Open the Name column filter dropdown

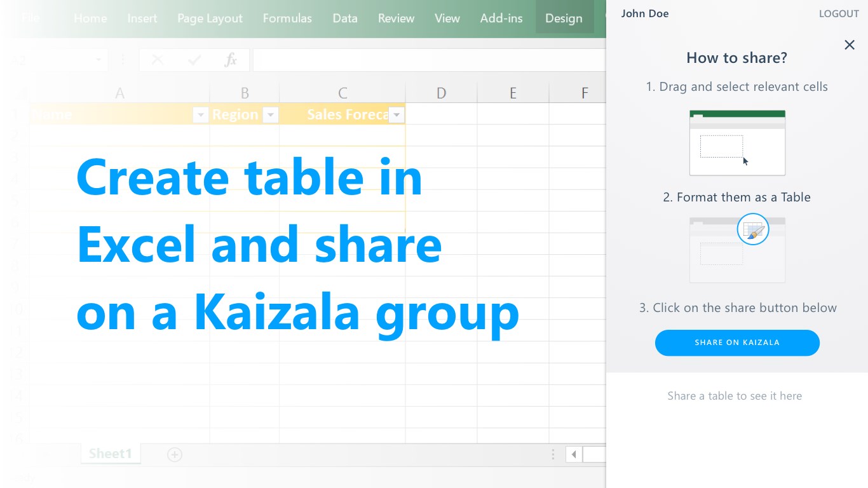pyautogui.click(x=200, y=114)
